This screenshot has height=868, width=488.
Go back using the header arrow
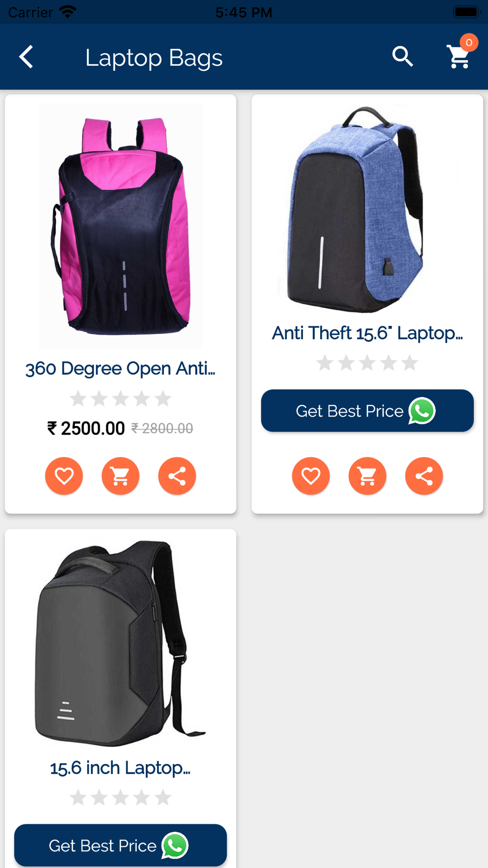click(26, 57)
